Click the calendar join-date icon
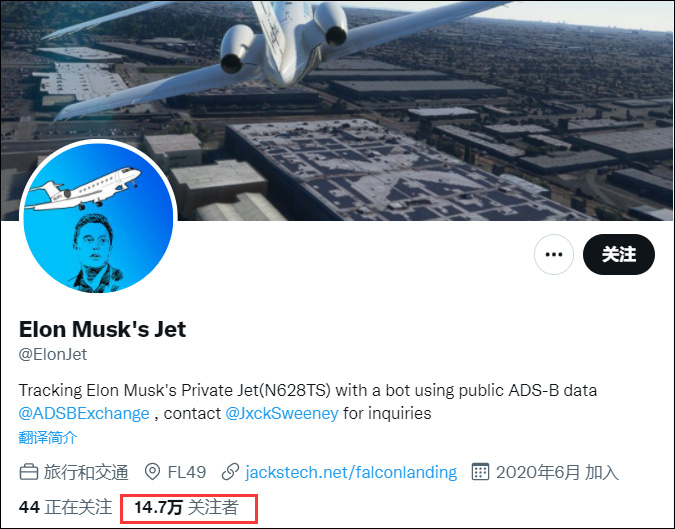The height and width of the screenshot is (529, 675). [479, 472]
